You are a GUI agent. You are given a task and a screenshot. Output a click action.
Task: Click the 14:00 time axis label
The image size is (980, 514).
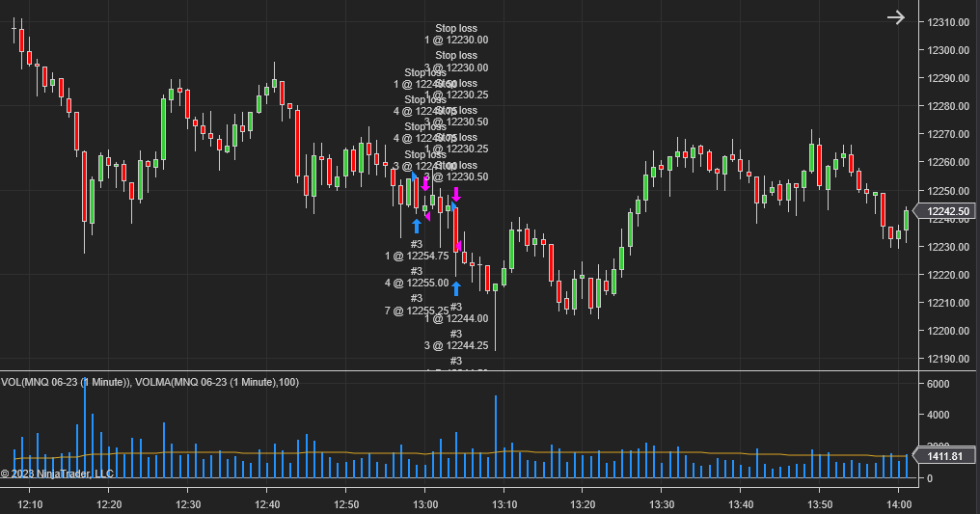click(899, 504)
